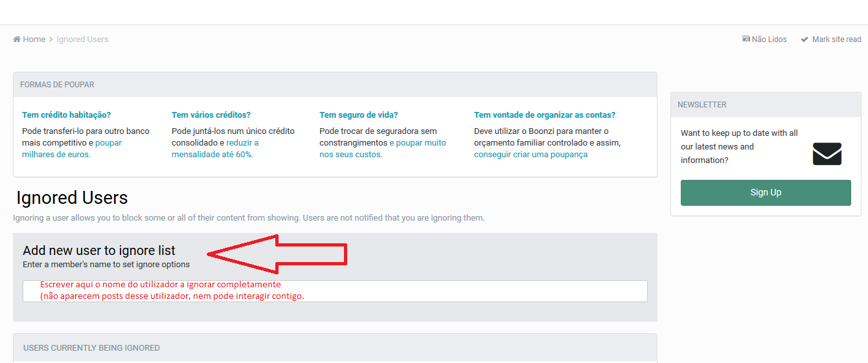Select the Ignored Users breadcrumb item
Viewport: 868px width, 363px height.
tap(82, 39)
